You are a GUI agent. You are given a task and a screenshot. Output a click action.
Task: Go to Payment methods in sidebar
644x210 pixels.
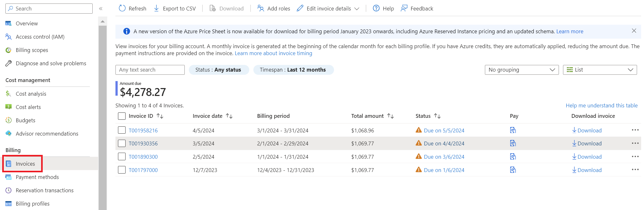coord(37,177)
